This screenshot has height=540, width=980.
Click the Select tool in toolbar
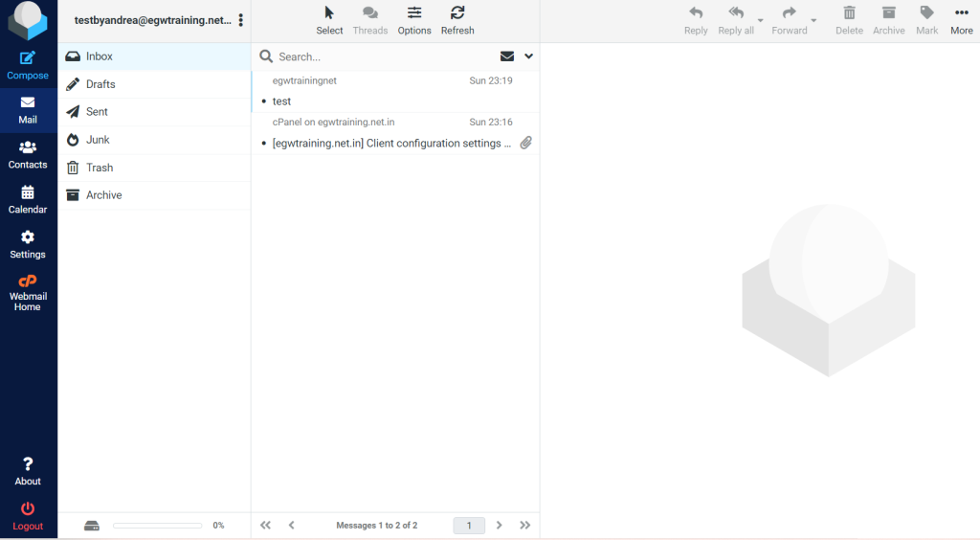(x=329, y=13)
